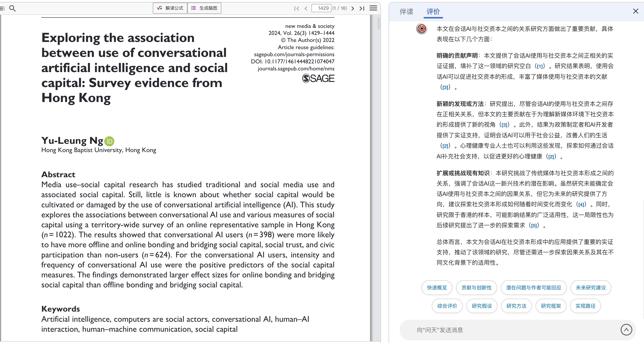644x343 pixels.
Task: Click the Abstract heading
Action: coord(58,174)
